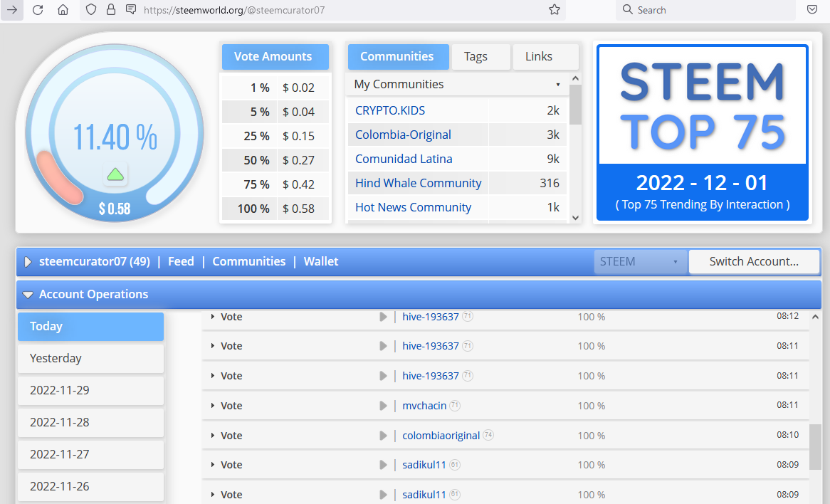Click the browser Search field
This screenshot has height=504, width=830.
click(705, 9)
